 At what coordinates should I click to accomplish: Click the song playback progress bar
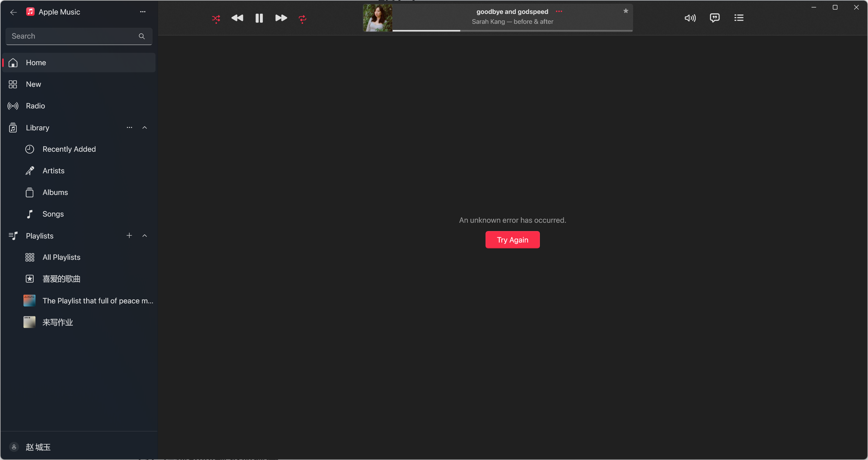click(x=512, y=31)
